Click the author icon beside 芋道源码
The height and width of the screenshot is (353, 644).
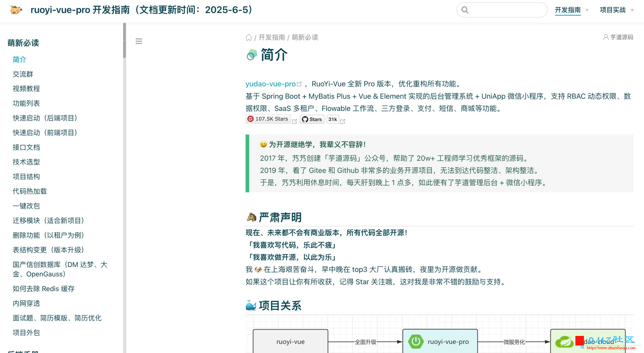coord(606,37)
